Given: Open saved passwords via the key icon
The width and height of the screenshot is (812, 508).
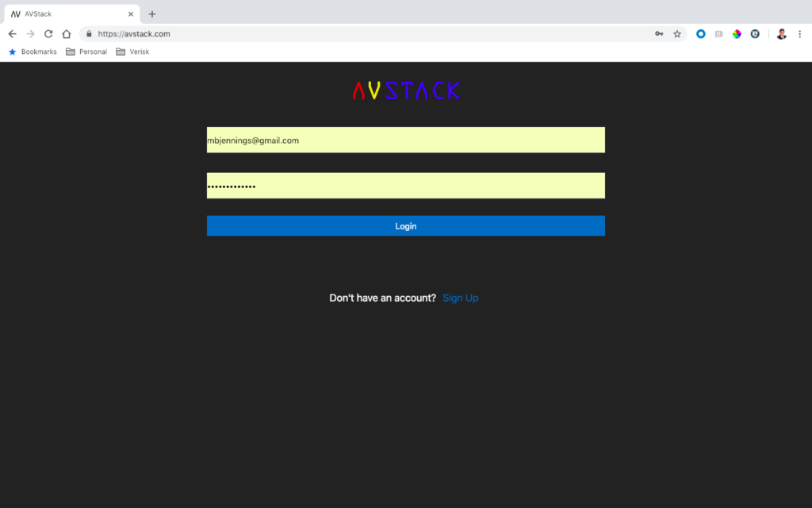Looking at the screenshot, I should point(659,33).
